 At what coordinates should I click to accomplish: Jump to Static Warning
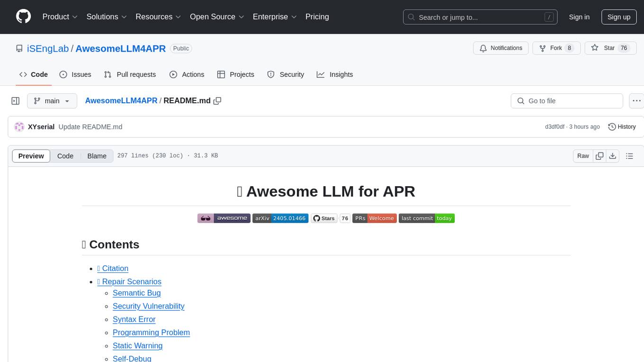(138, 346)
